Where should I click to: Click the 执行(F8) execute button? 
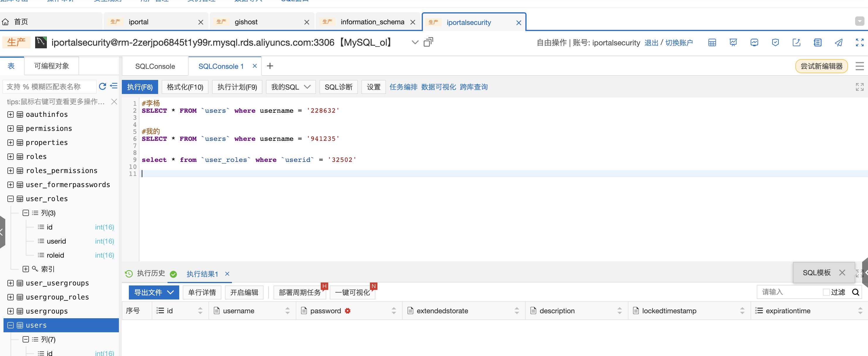pyautogui.click(x=140, y=87)
